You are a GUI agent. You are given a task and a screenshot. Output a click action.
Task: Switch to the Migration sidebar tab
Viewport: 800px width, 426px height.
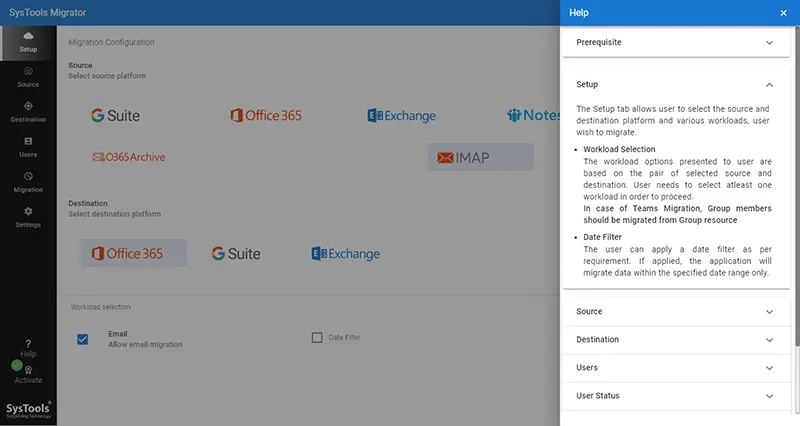click(x=28, y=183)
